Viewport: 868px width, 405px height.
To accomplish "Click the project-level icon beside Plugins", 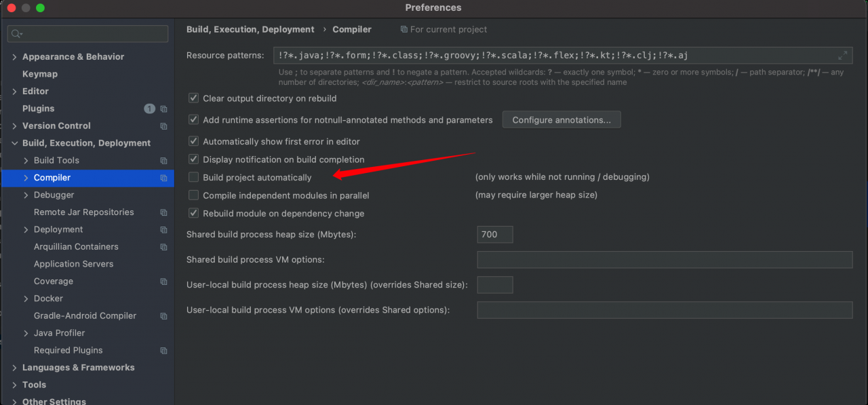I will [163, 109].
